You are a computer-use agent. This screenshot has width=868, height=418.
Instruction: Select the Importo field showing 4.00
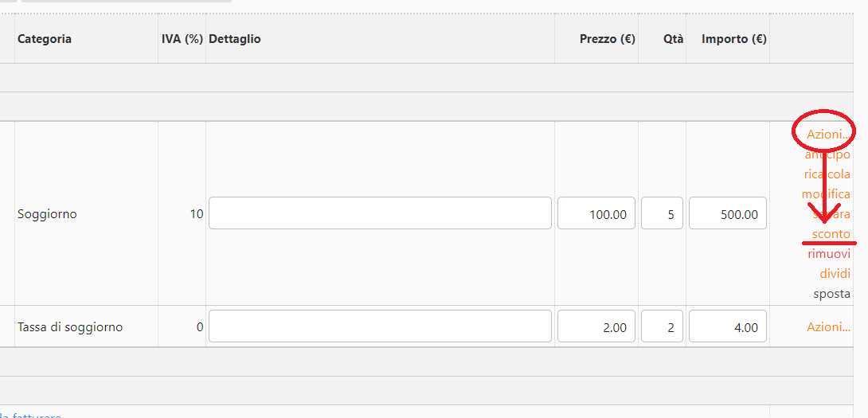coord(728,326)
